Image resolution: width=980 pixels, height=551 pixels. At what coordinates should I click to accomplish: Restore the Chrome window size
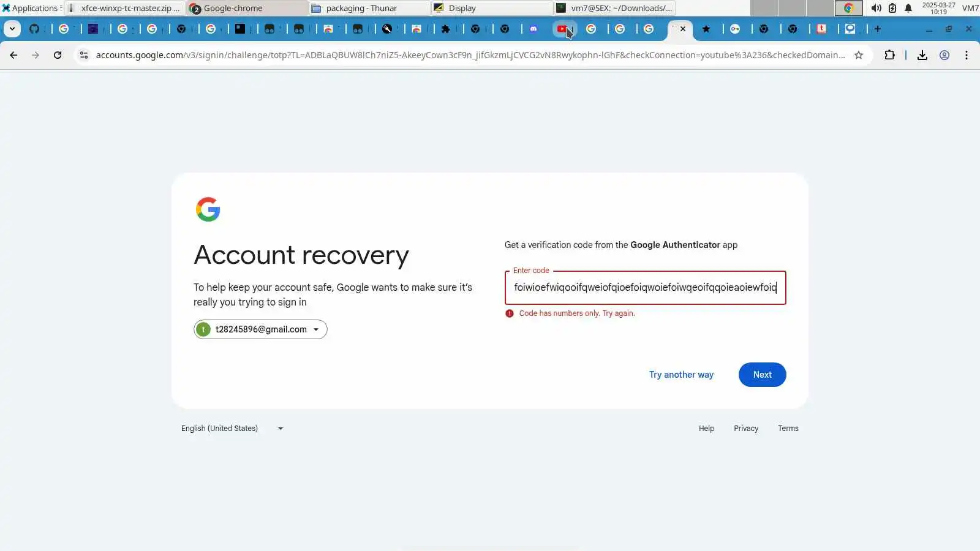949,29
